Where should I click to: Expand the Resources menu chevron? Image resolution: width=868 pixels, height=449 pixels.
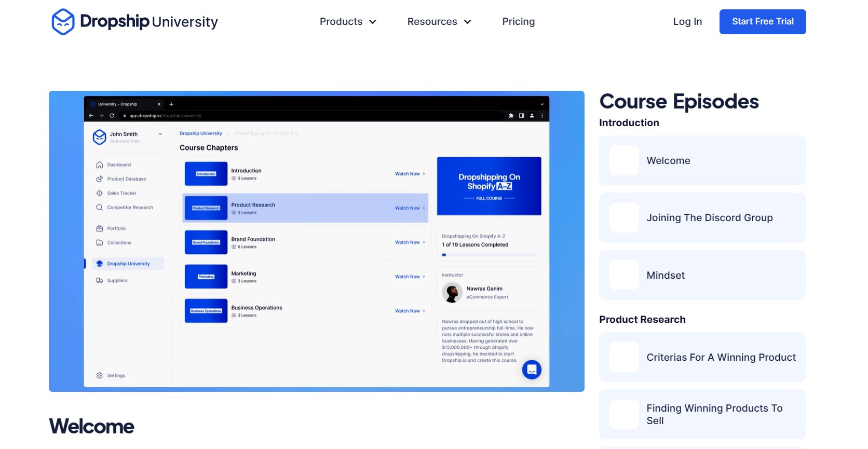point(468,22)
